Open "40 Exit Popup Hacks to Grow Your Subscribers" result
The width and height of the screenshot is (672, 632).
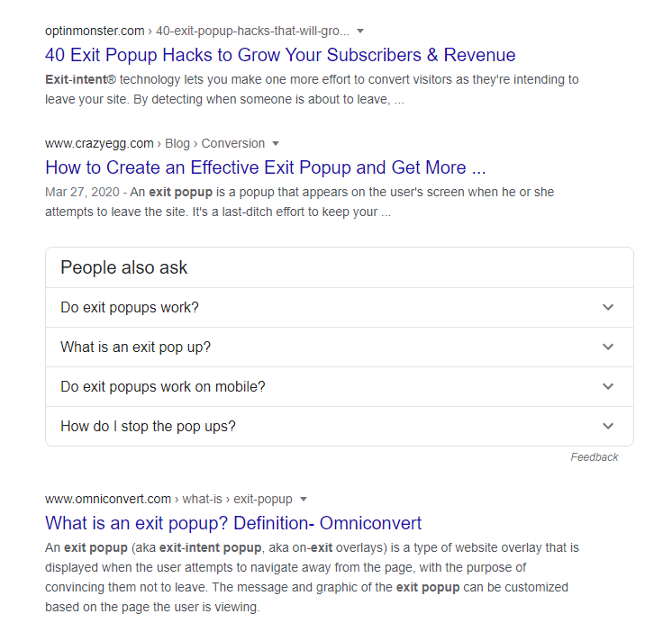click(280, 55)
